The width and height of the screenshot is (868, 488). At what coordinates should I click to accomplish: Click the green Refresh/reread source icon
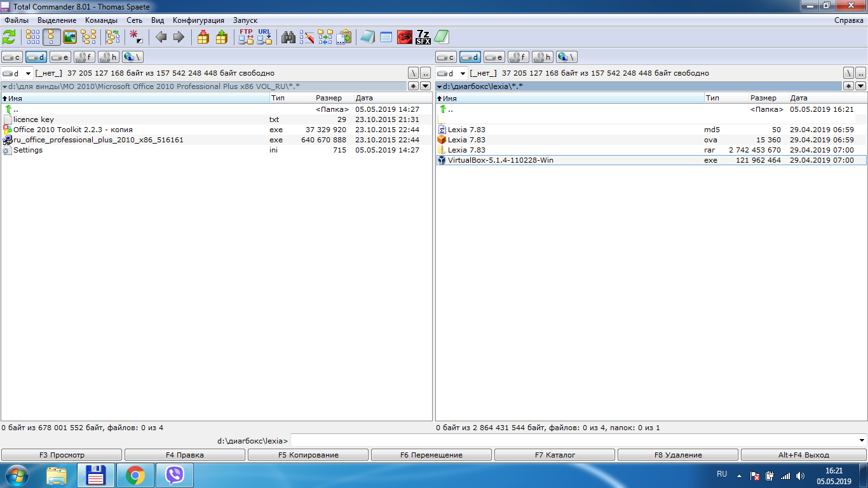pos(9,37)
